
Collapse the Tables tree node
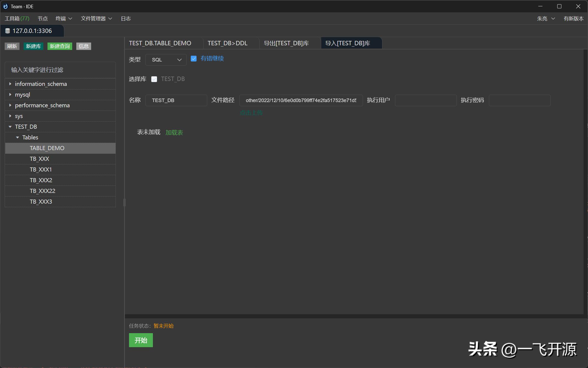[x=18, y=137]
